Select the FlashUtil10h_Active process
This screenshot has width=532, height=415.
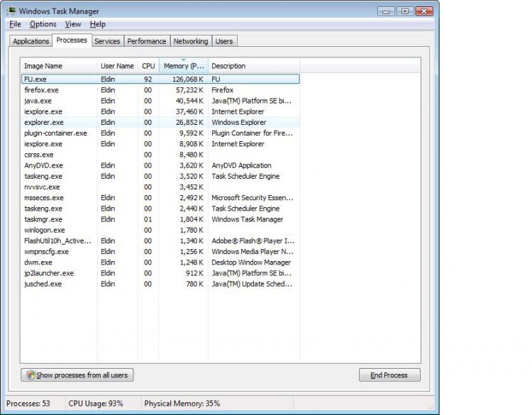160,240
